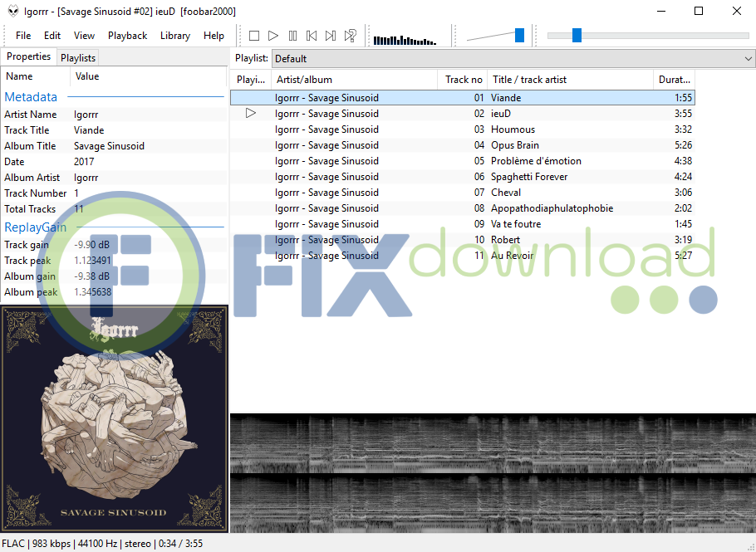Select the Apopathodiaphulatophobie track row

click(x=552, y=208)
